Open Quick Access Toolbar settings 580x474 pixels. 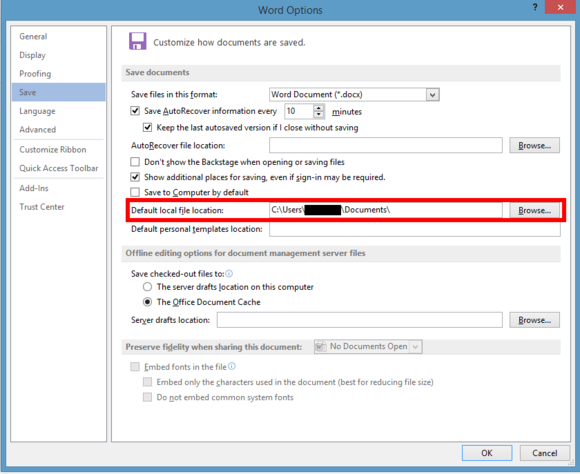tap(59, 168)
